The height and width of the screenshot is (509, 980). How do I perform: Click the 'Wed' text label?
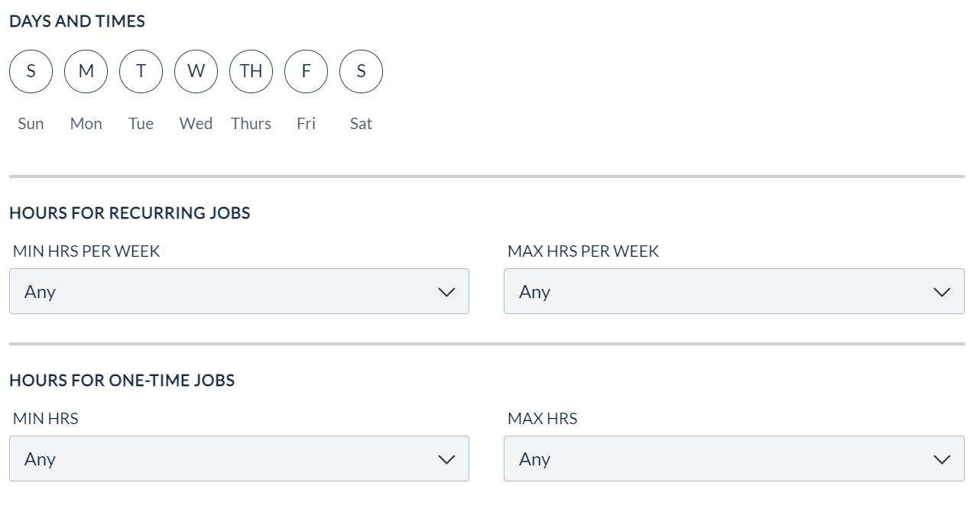click(x=196, y=124)
